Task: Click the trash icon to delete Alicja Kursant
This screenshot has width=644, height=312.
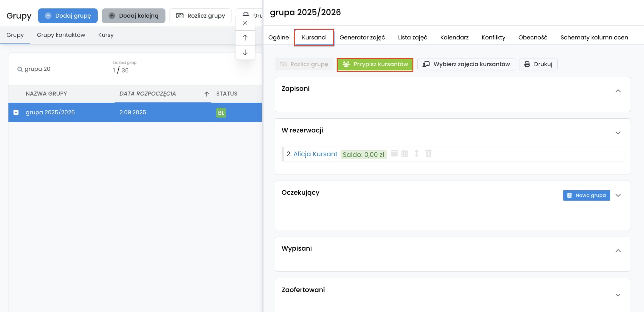Action: point(428,153)
